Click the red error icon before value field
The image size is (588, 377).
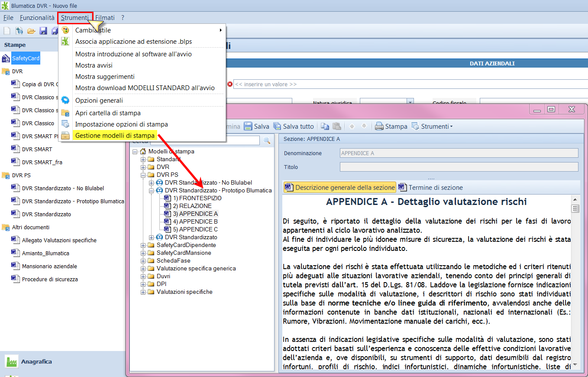(x=230, y=84)
